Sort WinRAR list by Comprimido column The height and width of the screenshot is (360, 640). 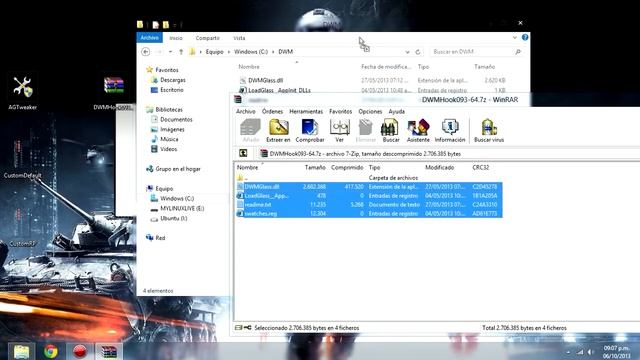(347, 167)
